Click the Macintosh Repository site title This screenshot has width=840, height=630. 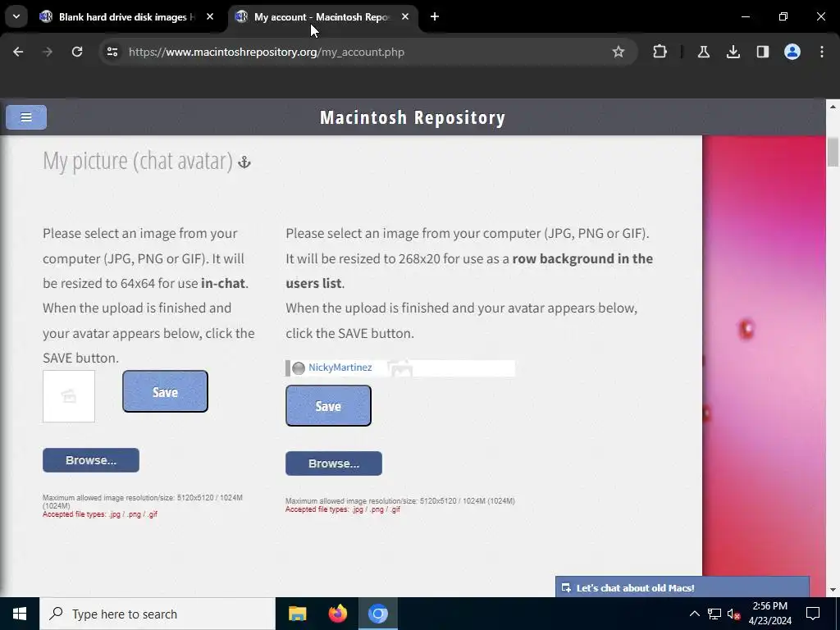point(413,117)
